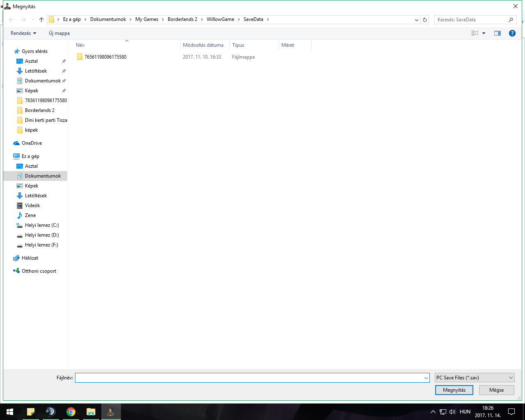Open recent locations dropdown arrow
Screen dimensions: 525x420
pyautogui.click(x=33, y=20)
